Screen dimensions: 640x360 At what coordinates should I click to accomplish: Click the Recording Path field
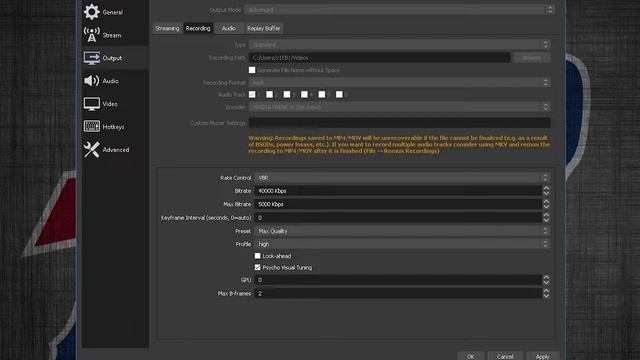380,58
